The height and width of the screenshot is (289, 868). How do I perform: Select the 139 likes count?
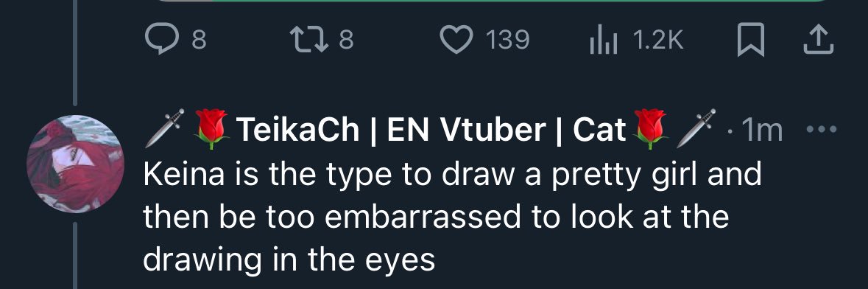[508, 41]
